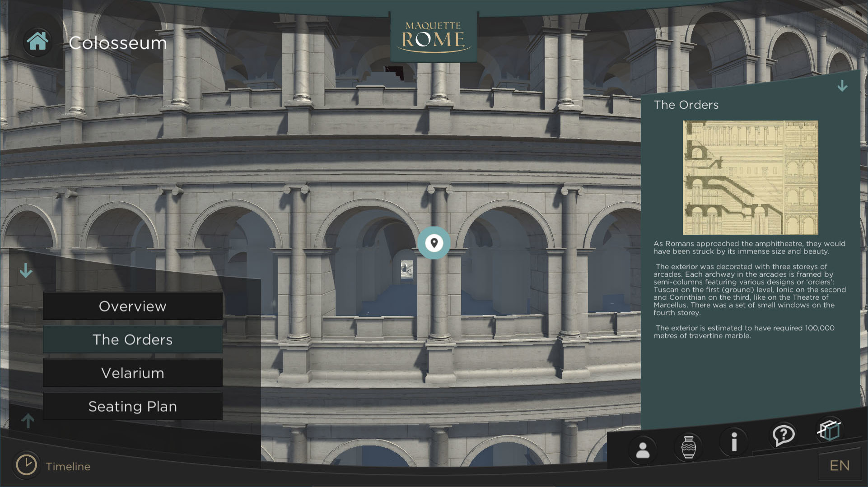
Task: Toggle the EN language button
Action: (x=839, y=465)
